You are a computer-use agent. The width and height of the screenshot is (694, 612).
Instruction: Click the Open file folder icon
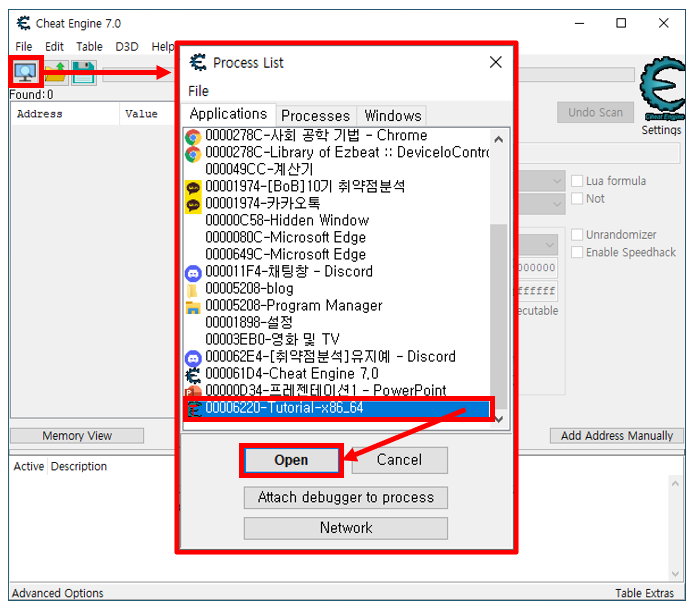[56, 72]
